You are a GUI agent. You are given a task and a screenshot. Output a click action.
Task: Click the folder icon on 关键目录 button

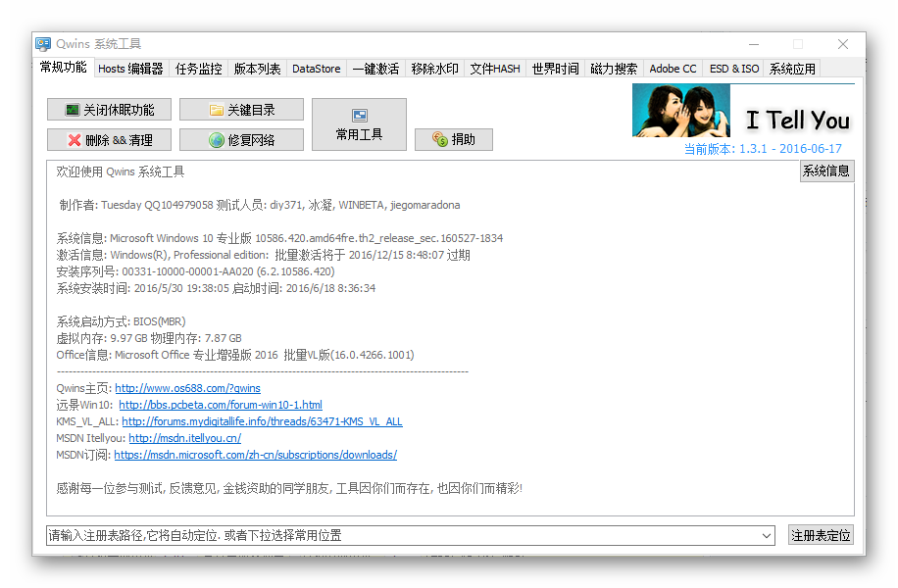point(217,110)
